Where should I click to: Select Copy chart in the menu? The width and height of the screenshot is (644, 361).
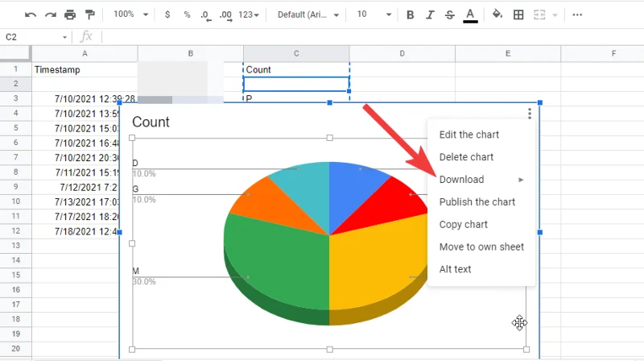coord(464,225)
